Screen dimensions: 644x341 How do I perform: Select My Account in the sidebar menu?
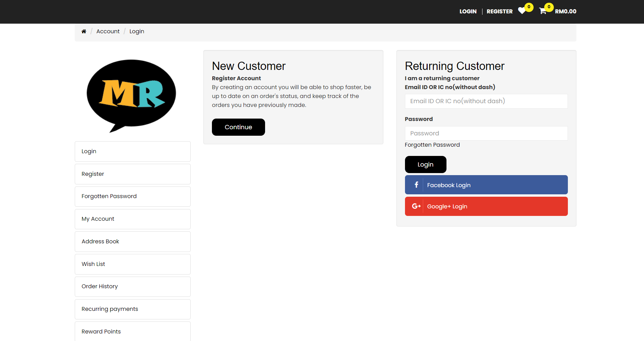click(132, 219)
